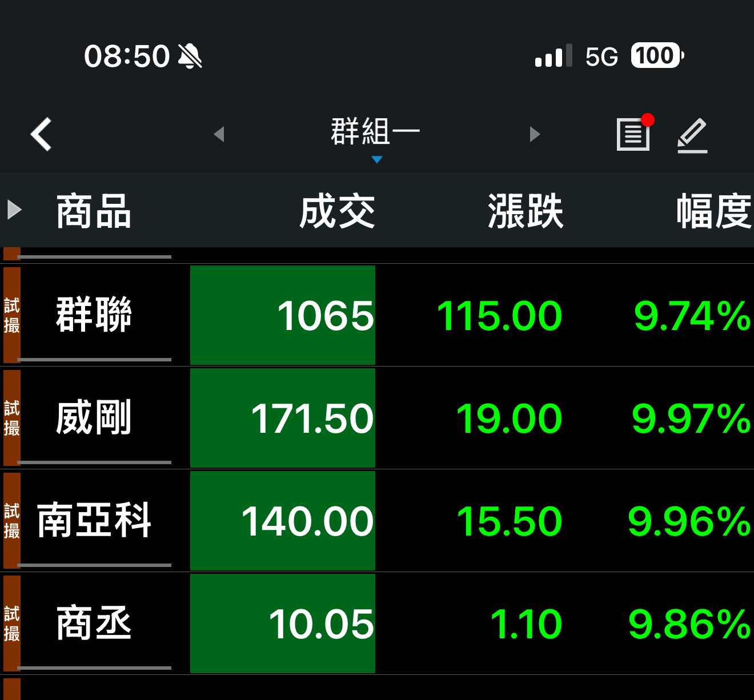Viewport: 754px width, 700px height.
Task: Tap the muted bell icon in status bar
Action: click(x=190, y=56)
